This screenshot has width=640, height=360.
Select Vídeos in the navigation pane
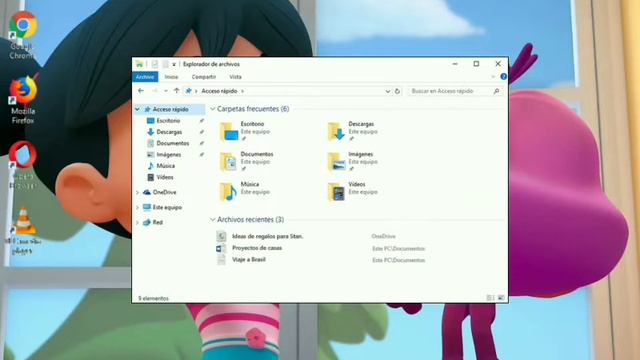pos(165,177)
